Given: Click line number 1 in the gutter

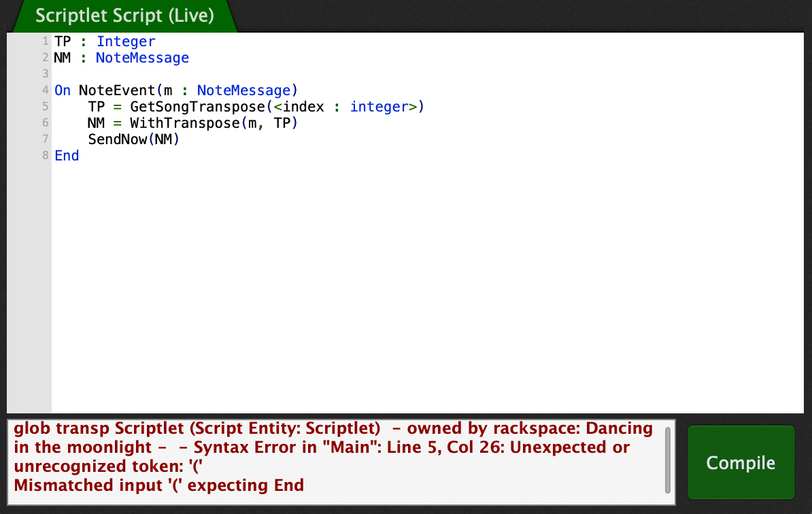Looking at the screenshot, I should [45, 41].
